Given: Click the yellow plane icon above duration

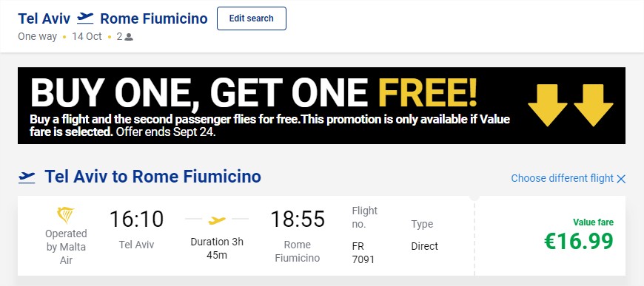Looking at the screenshot, I should 217,220.
